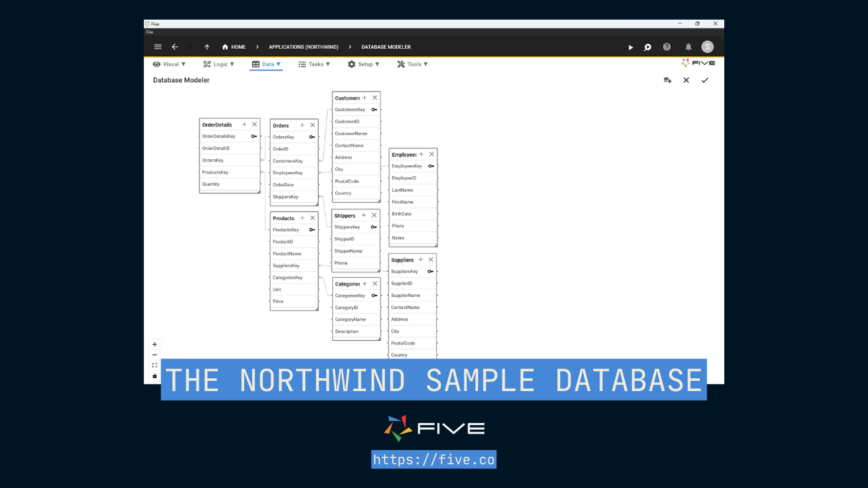Go back with the left arrow
Viewport: 868px width, 488px height.
[175, 47]
